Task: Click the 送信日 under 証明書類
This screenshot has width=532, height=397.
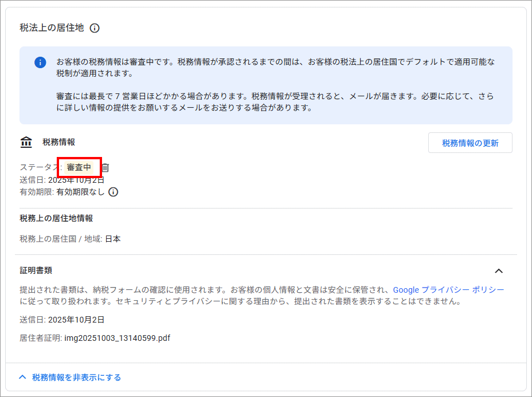Action: click(62, 320)
